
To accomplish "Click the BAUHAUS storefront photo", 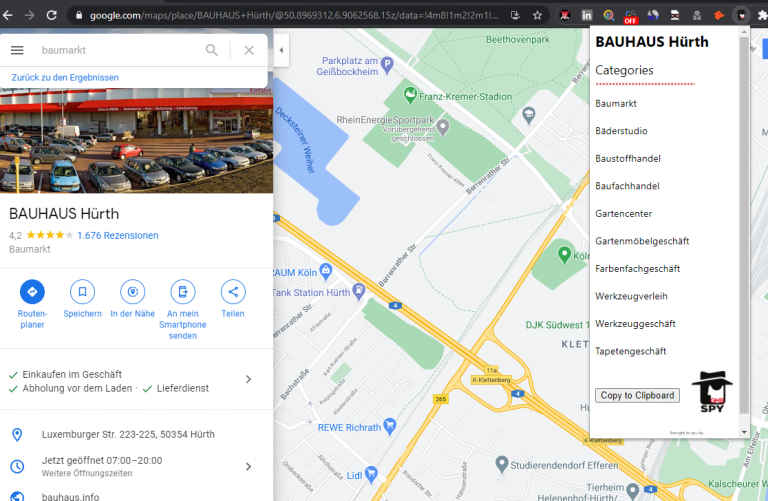I will click(x=136, y=141).
